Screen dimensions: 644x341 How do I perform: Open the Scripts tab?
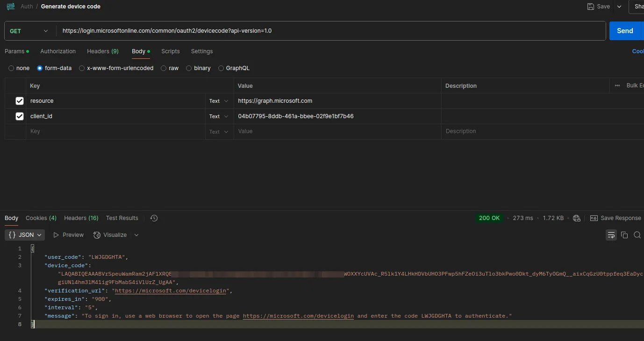171,51
